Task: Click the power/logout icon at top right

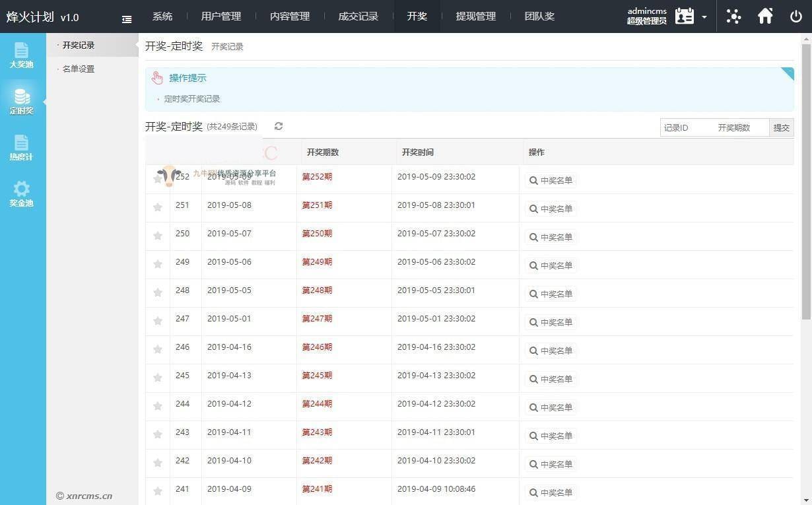Action: [796, 16]
